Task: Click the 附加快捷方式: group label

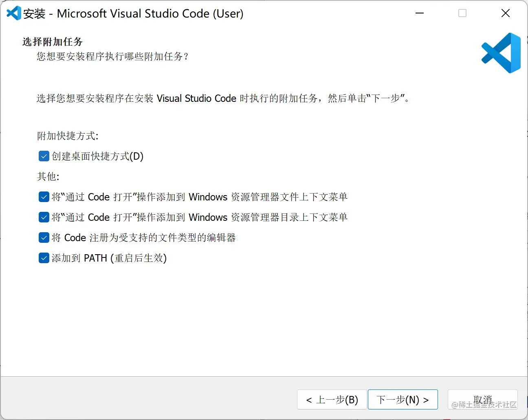Action: click(x=68, y=136)
